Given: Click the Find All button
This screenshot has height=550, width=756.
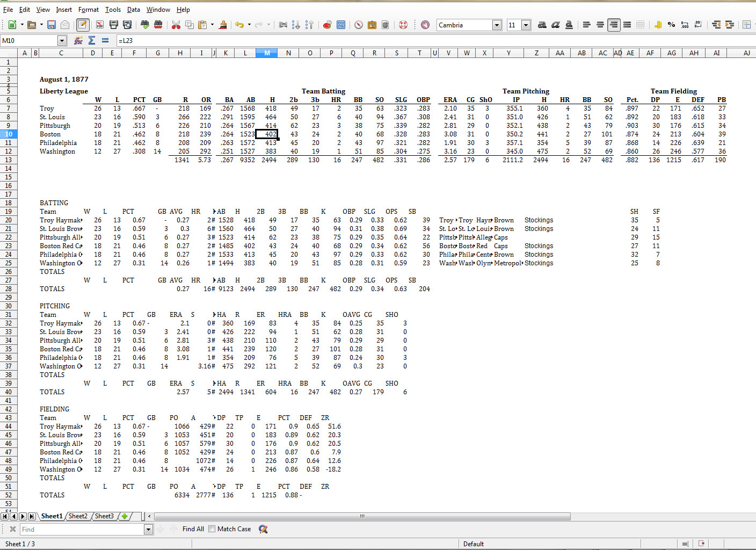Looking at the screenshot, I should click(x=192, y=529).
